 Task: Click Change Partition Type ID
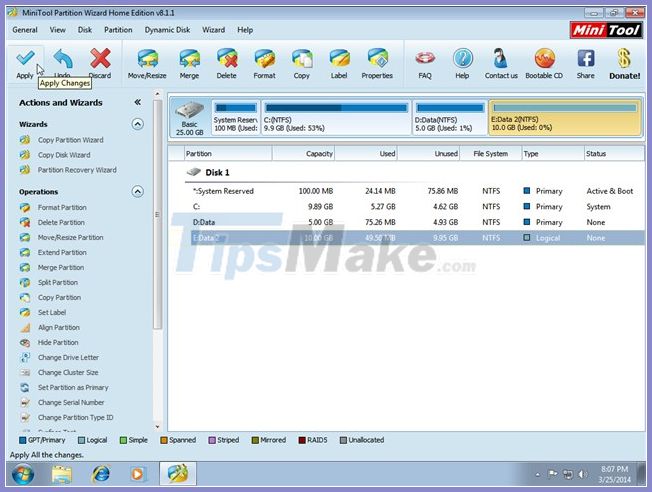pos(76,417)
